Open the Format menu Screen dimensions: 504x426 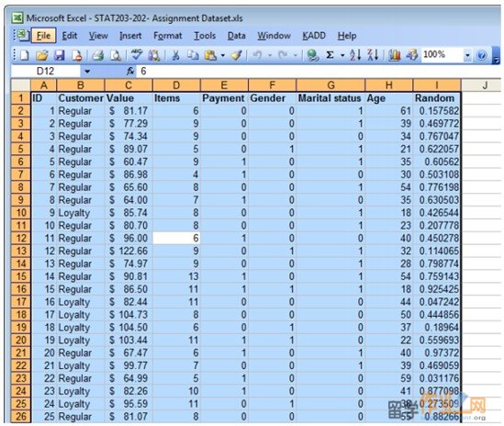point(168,36)
